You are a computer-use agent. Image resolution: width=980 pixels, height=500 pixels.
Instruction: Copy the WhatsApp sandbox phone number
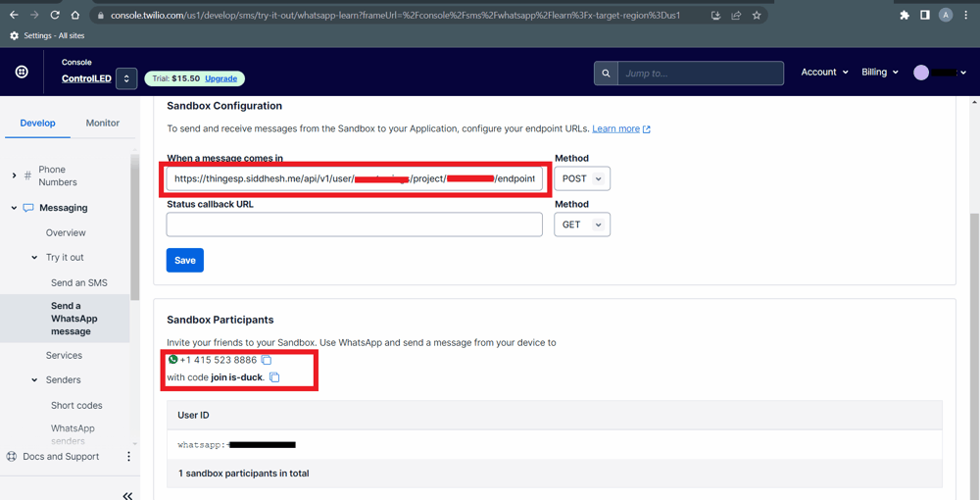point(267,360)
